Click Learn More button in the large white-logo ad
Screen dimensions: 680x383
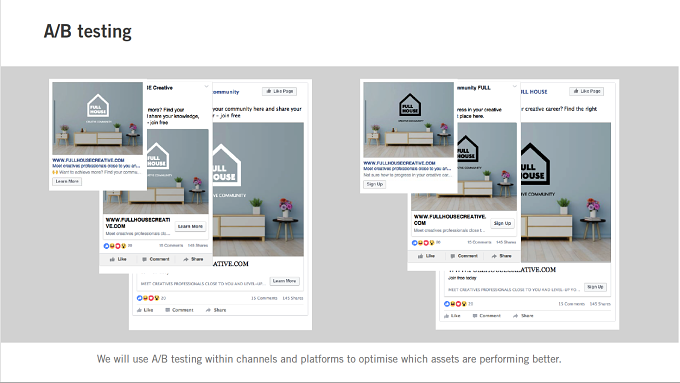[x=284, y=281]
